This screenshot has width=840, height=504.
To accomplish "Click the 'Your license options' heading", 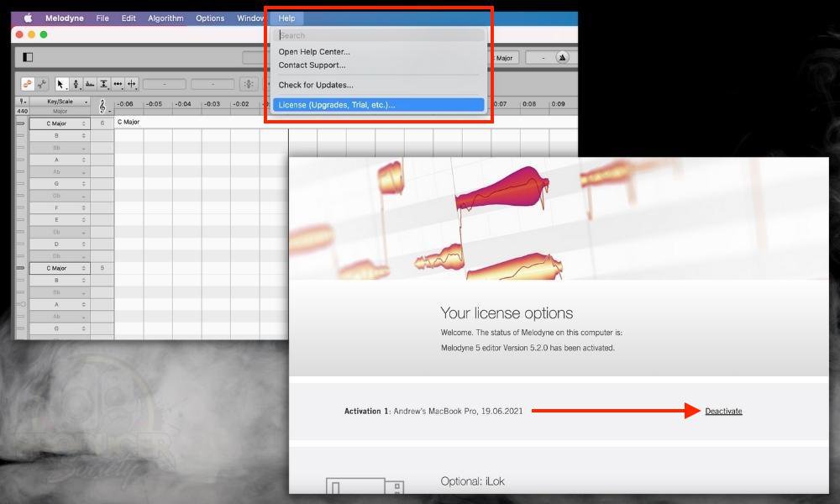I will [507, 312].
